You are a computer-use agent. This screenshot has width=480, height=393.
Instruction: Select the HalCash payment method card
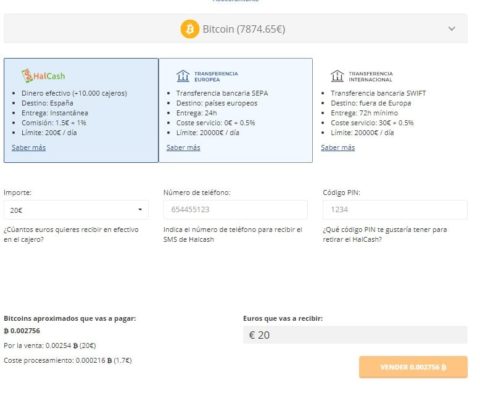(x=81, y=110)
